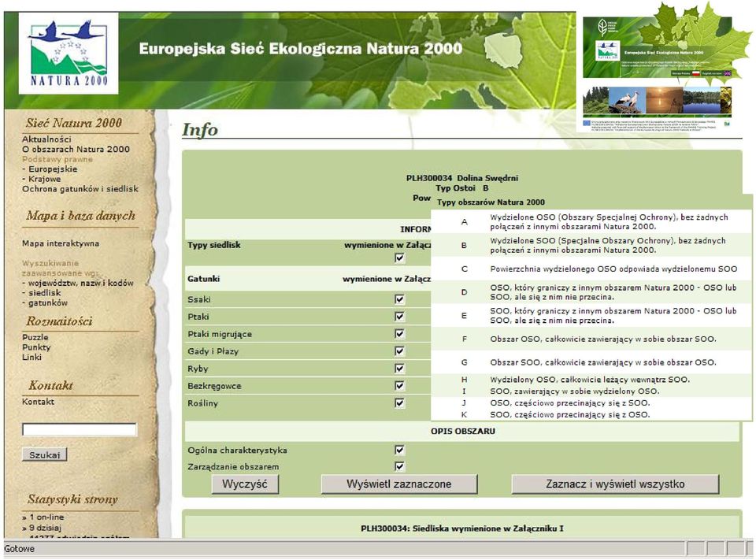Toggle Typy siedlisk checkbox
The image size is (756, 560).
[x=399, y=258]
